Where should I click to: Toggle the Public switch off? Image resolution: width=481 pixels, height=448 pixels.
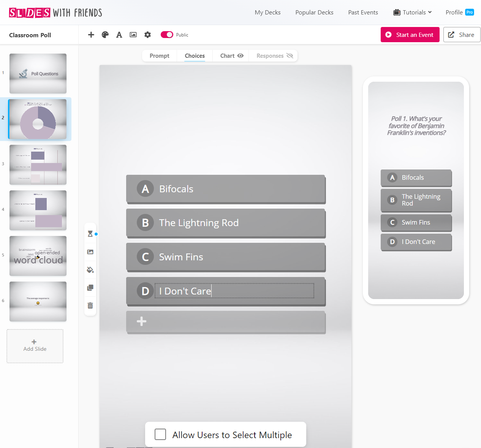coord(167,34)
